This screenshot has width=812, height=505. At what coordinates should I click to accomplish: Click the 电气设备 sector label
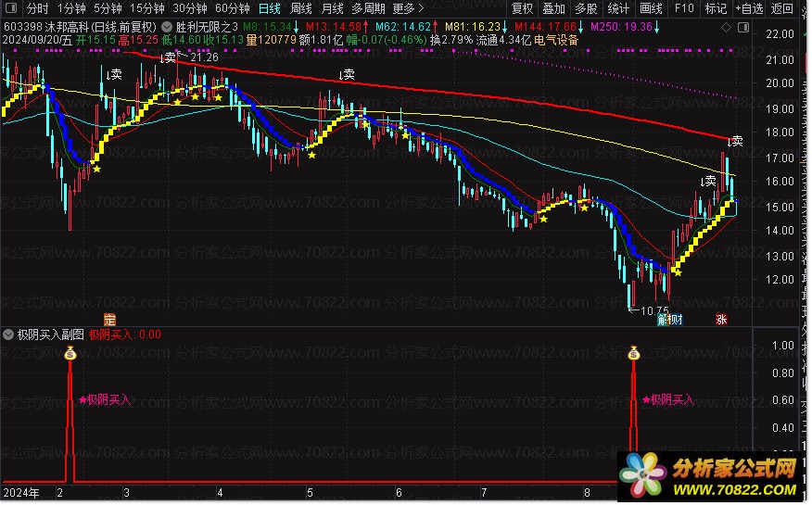556,41
